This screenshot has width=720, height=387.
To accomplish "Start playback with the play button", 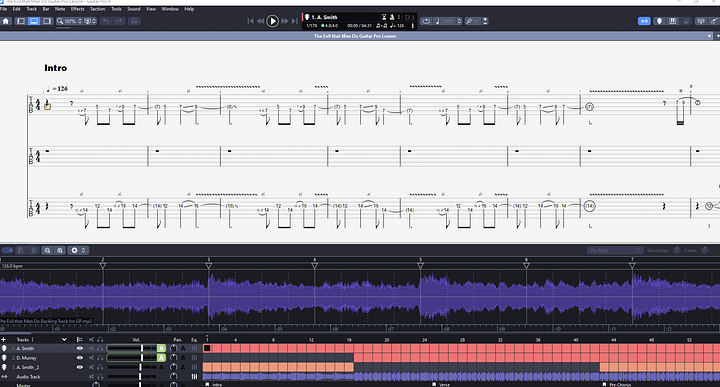I will [x=272, y=21].
